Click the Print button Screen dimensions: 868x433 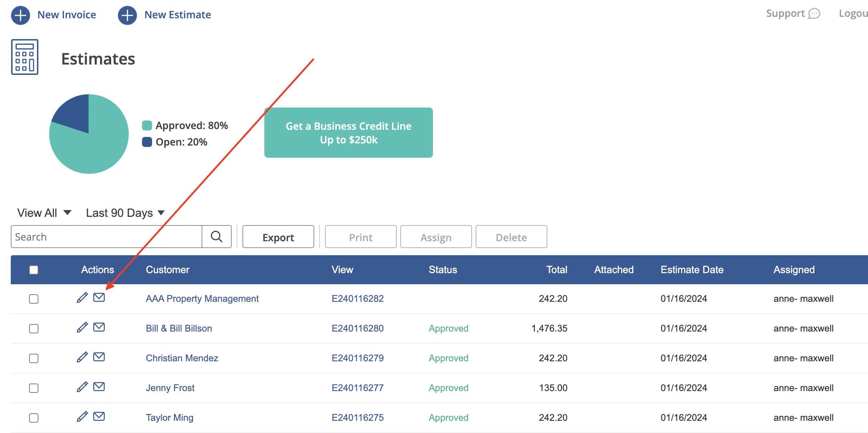click(x=361, y=237)
